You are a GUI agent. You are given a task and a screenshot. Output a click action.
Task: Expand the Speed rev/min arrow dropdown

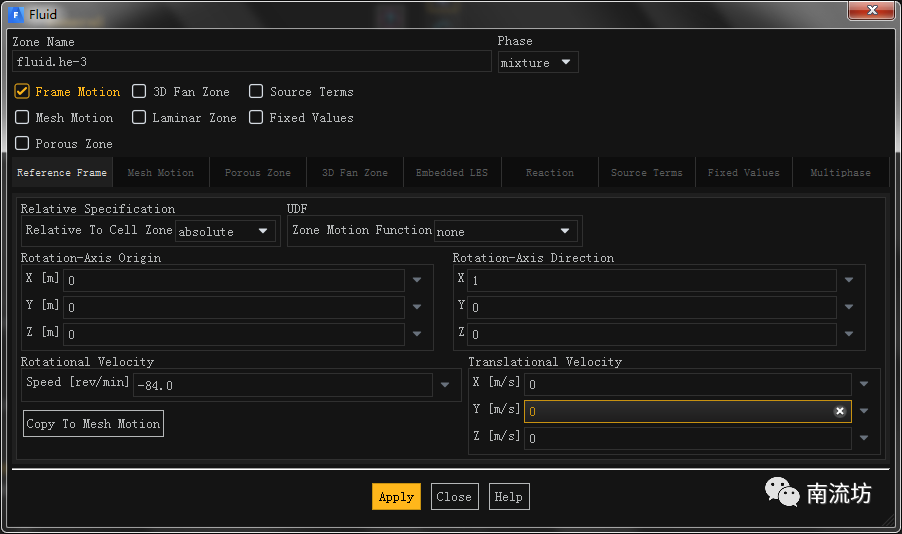446,385
